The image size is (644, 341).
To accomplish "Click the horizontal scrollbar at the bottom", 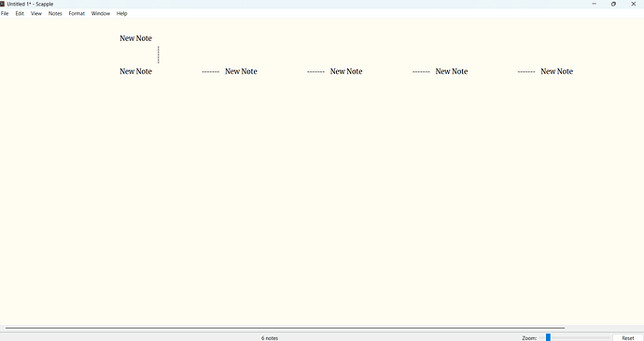I will click(x=285, y=328).
